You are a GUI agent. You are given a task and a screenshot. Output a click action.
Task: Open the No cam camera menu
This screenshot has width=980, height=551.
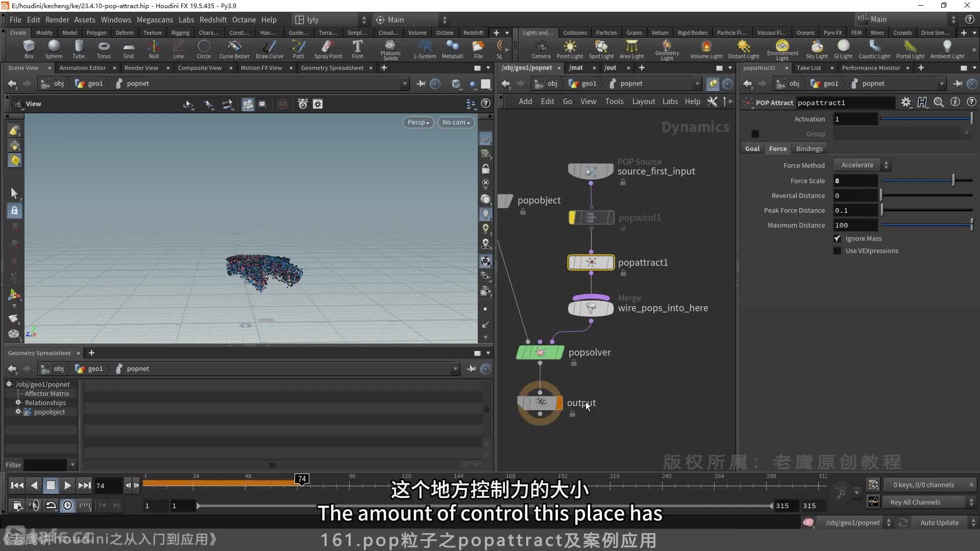point(456,122)
